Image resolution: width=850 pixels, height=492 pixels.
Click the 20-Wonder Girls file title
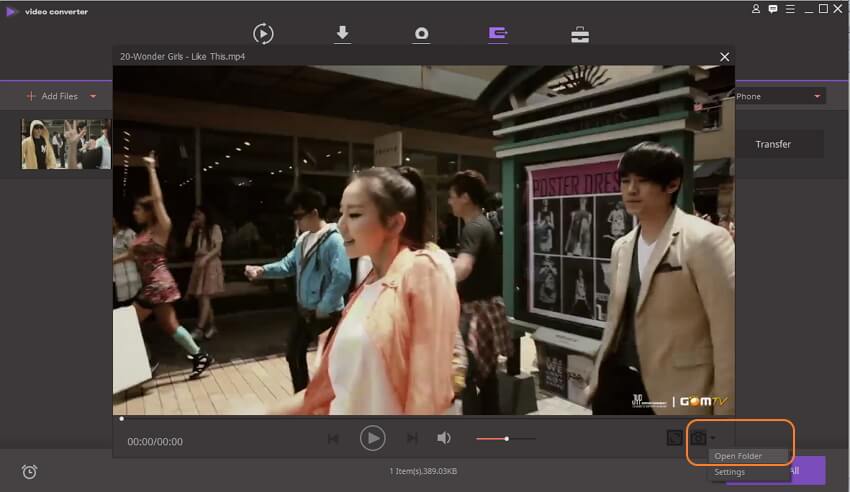pyautogui.click(x=182, y=56)
